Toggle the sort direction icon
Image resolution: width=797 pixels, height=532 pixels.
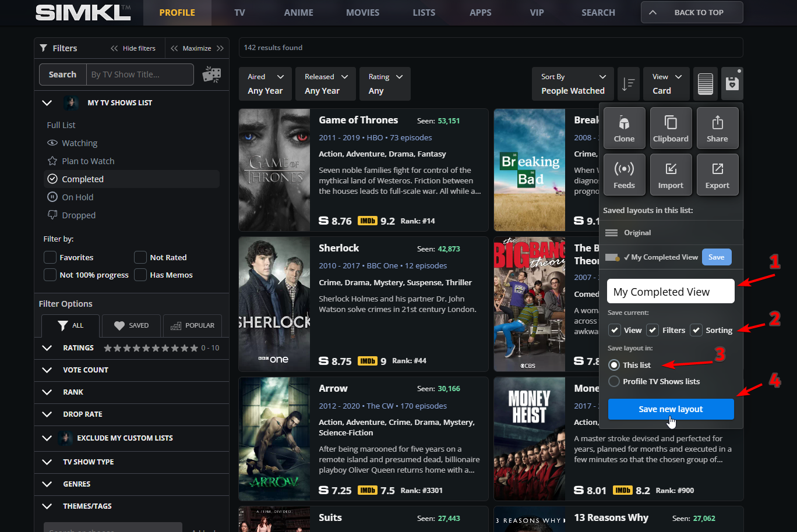coord(628,84)
